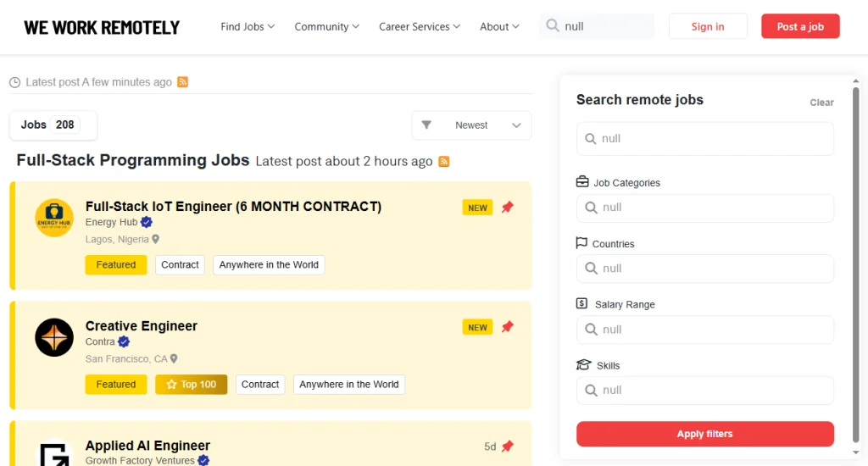Click the filter panel scroll up arrow
The width and height of the screenshot is (868, 466).
(856, 81)
